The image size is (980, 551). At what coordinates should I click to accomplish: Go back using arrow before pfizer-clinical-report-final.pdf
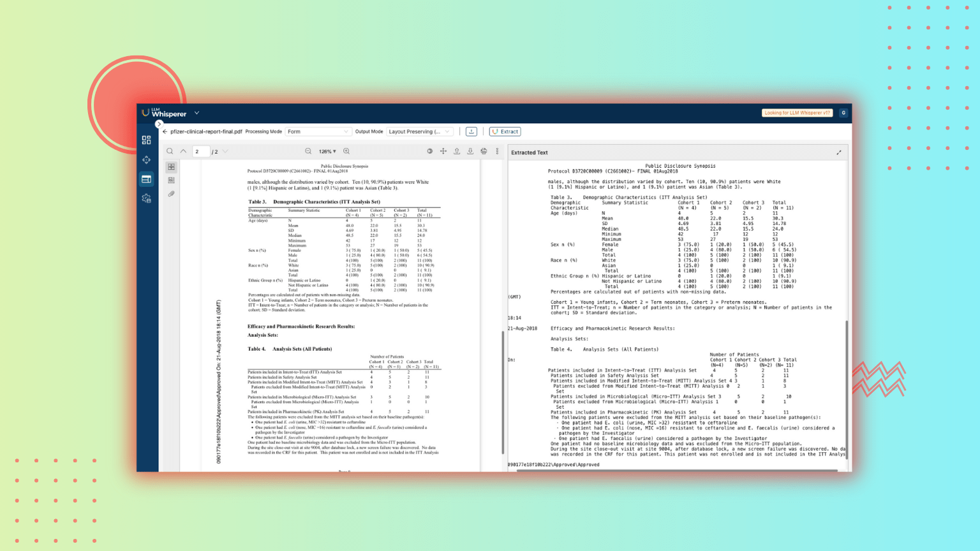pos(165,131)
